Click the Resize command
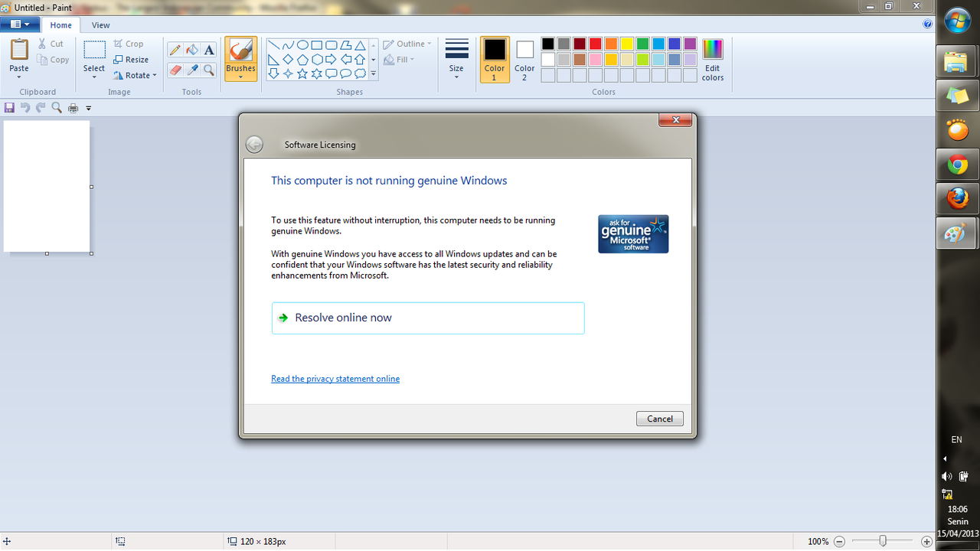This screenshot has width=980, height=551. point(131,60)
